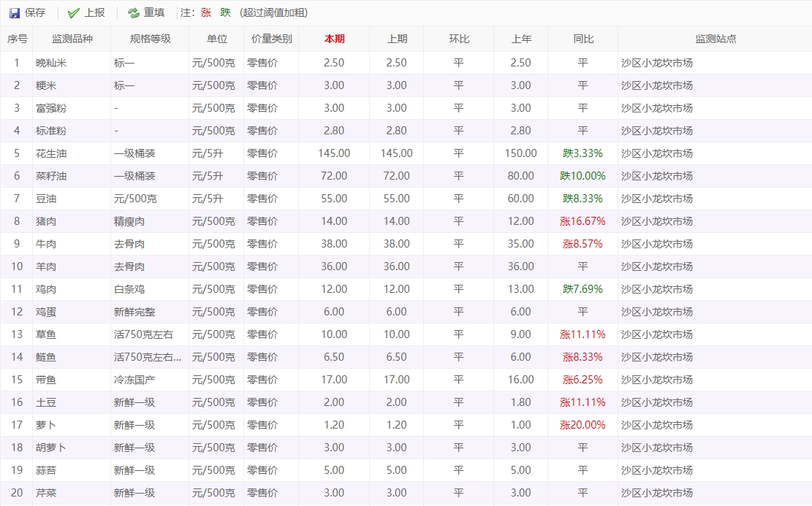Click the save floppy disk icon
812x506 pixels.
click(x=15, y=13)
